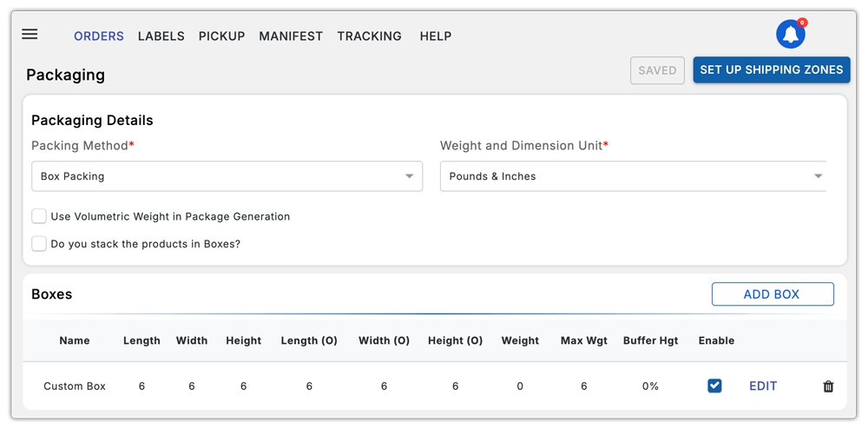This screenshot has width=868, height=429.
Task: Select the Custom Box name cell
Action: (x=75, y=386)
